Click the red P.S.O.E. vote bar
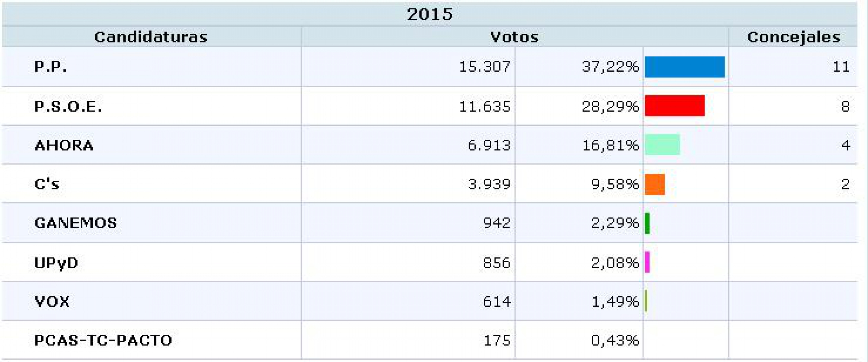The width and height of the screenshot is (868, 362). [675, 106]
